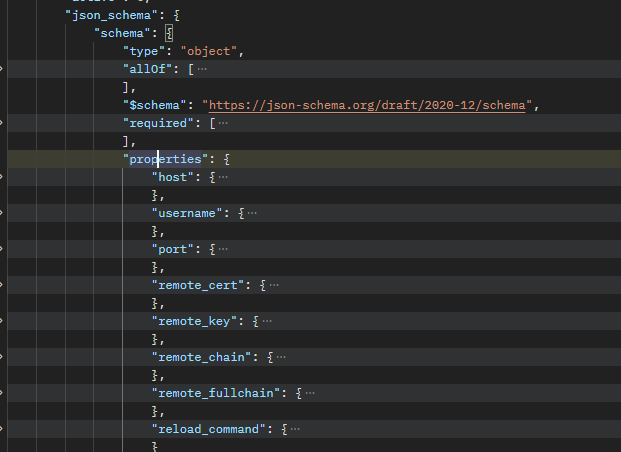This screenshot has width=621, height=452.
Task: Unfold the collapsed "host" object ellipsis
Action: [x=223, y=177]
